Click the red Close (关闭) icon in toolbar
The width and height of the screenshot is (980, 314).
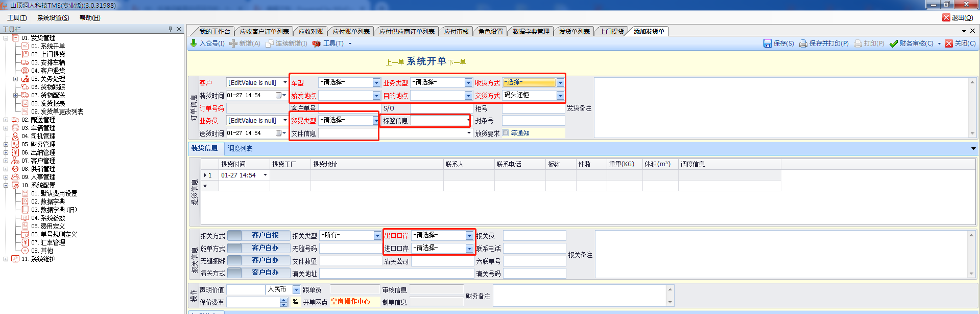click(949, 43)
